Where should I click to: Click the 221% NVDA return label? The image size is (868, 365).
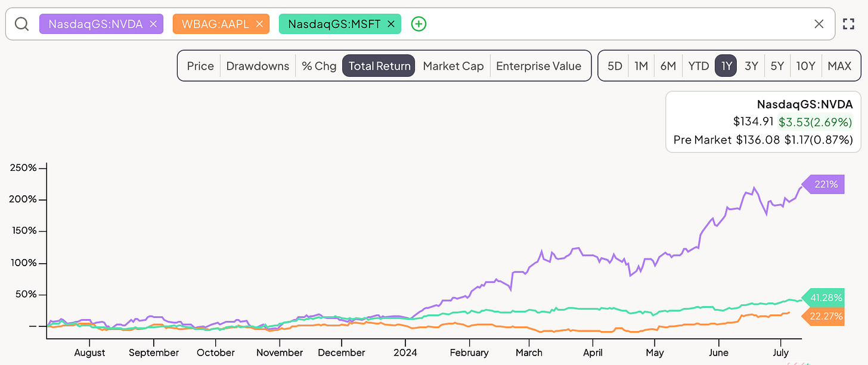[824, 185]
